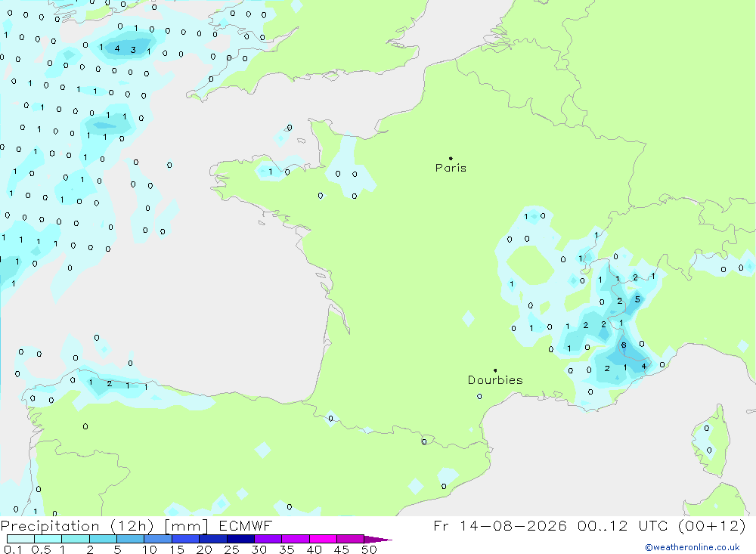Screen dimensions: 756x554
Task: Click the legend label 10
Action: click(x=150, y=549)
